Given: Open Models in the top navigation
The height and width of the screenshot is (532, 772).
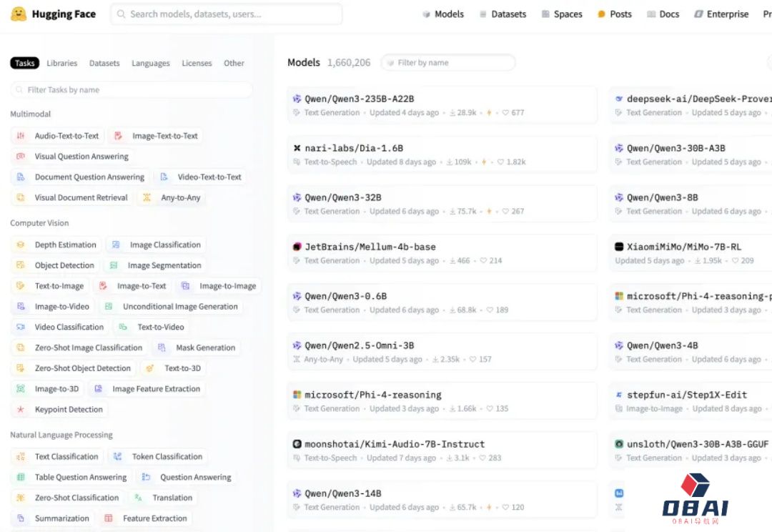Looking at the screenshot, I should 443,14.
